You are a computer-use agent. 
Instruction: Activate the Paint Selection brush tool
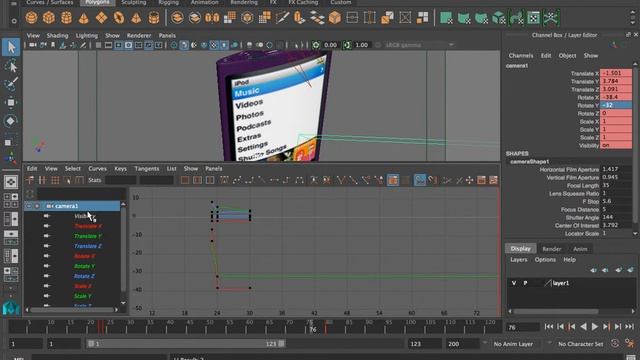[11, 84]
